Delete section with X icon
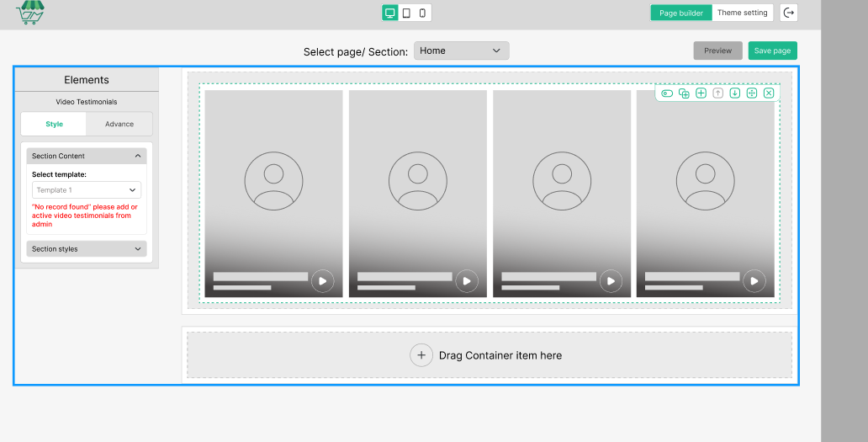This screenshot has width=868, height=442. coord(769,93)
